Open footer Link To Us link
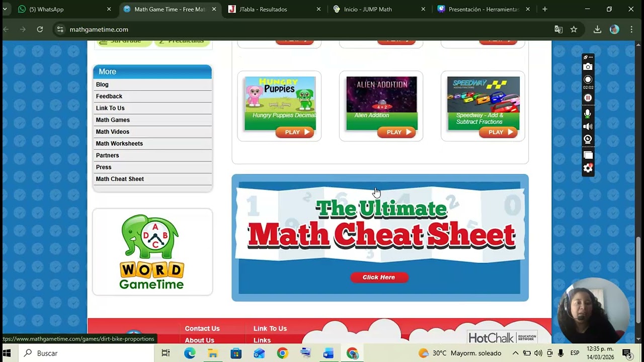Viewport: 644px width, 362px height. click(x=270, y=328)
